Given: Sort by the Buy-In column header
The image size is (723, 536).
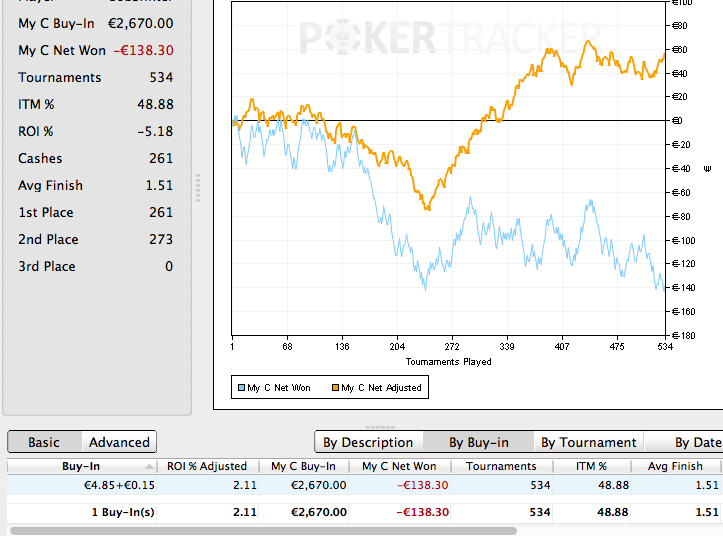Looking at the screenshot, I should 82,466.
